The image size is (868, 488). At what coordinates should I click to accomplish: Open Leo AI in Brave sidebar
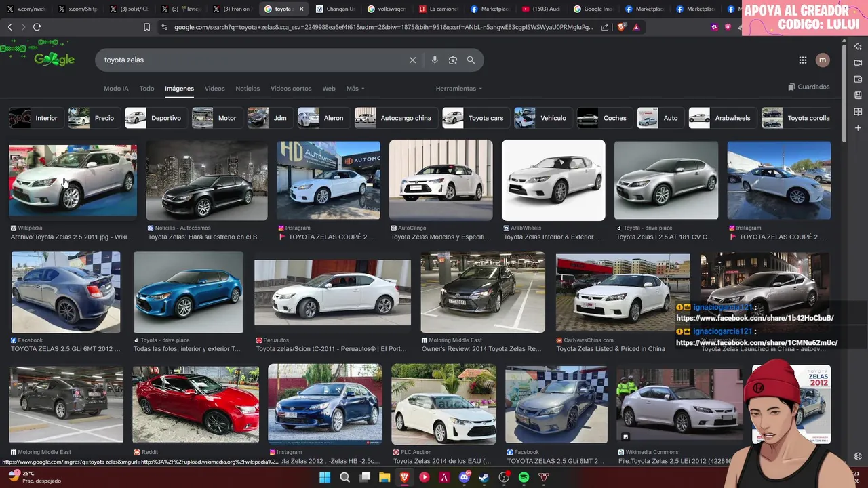click(x=858, y=47)
